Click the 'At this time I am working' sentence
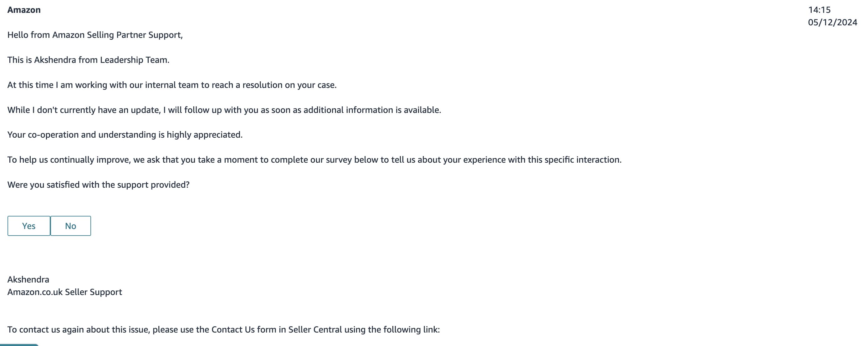The width and height of the screenshot is (868, 346). (172, 85)
